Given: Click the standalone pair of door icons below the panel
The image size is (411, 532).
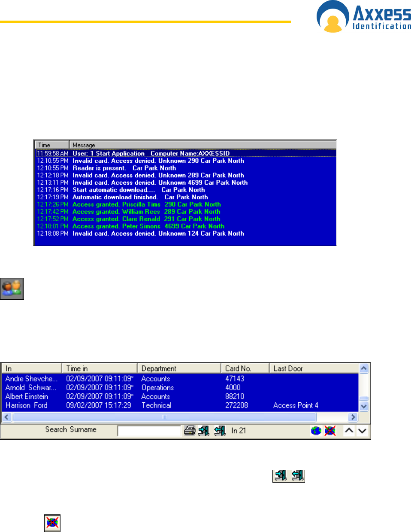Looking at the screenshot, I should pos(289,476).
